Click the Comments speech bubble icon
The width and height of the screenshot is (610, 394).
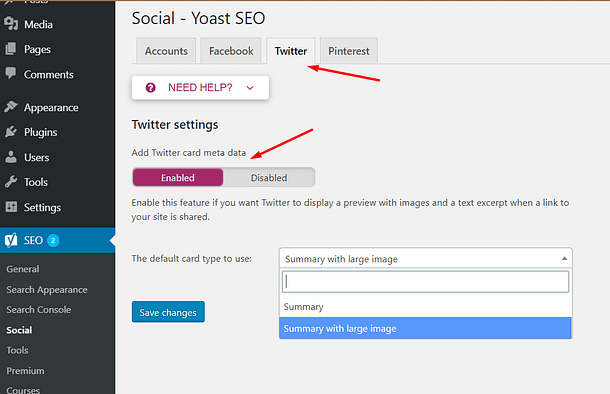(11, 73)
